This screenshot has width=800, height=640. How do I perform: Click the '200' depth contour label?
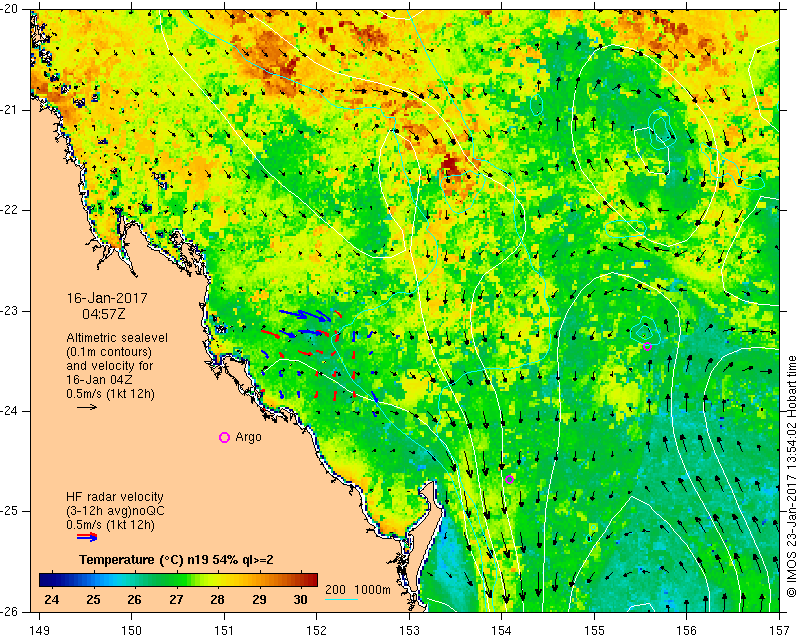(336, 590)
